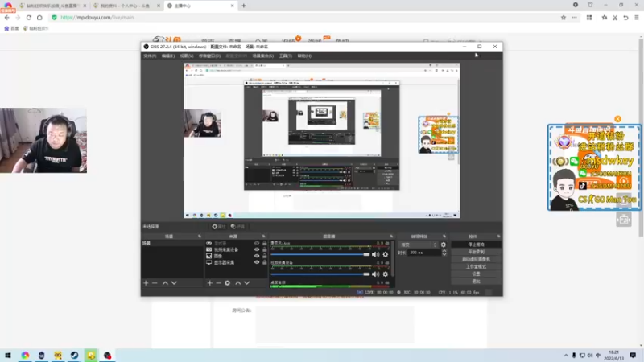This screenshot has height=362, width=644.
Task: Lock the first source row
Action: tap(265, 244)
